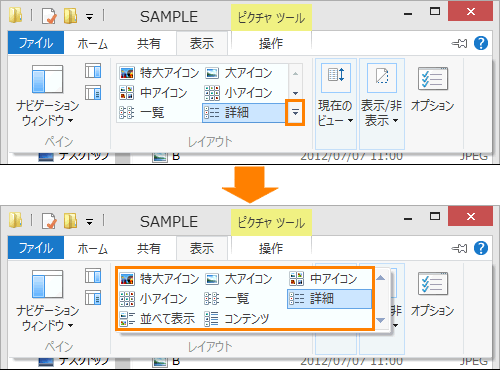The height and width of the screenshot is (370, 500).
Task: Toggle preview pane icon in lower window
Action: [93, 276]
